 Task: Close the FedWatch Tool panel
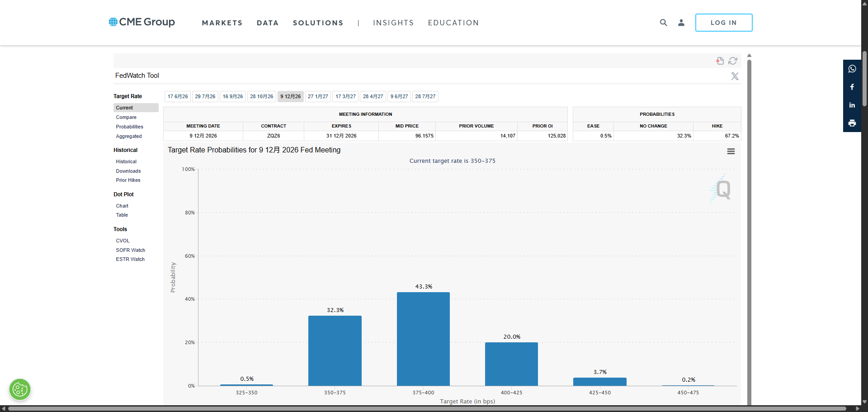click(735, 76)
